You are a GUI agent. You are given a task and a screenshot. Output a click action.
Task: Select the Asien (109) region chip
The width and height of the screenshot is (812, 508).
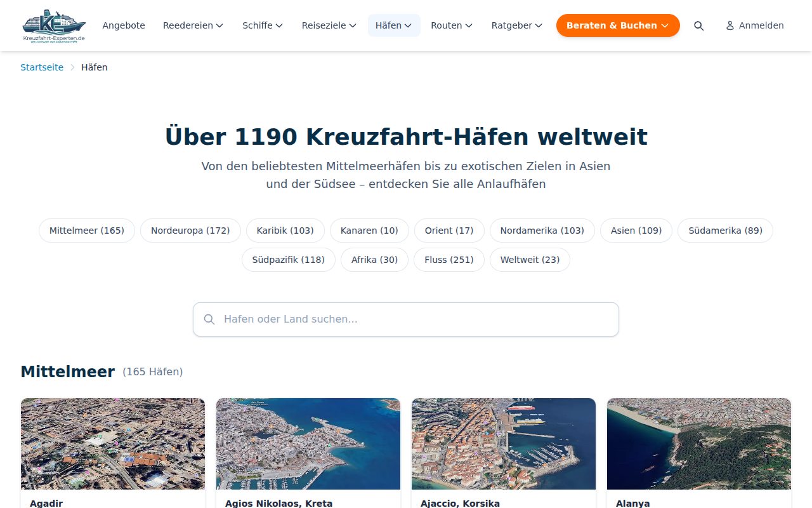[x=636, y=231]
